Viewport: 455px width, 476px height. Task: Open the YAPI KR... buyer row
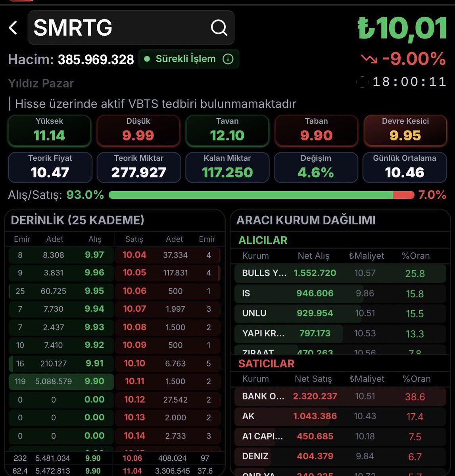click(x=340, y=334)
